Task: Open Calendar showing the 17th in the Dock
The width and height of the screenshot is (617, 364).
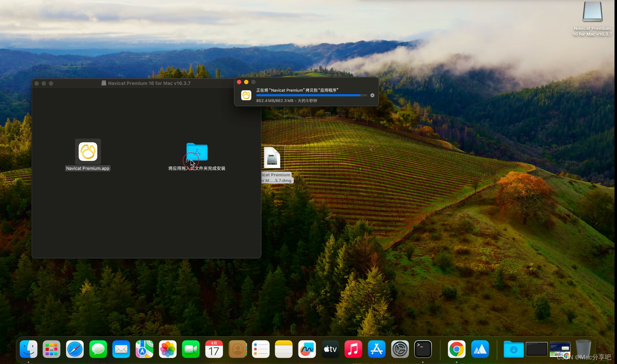Action: tap(214, 349)
